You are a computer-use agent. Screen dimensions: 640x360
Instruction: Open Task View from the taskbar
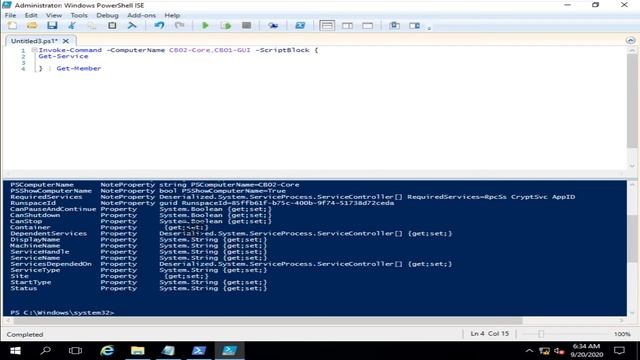(x=76, y=351)
